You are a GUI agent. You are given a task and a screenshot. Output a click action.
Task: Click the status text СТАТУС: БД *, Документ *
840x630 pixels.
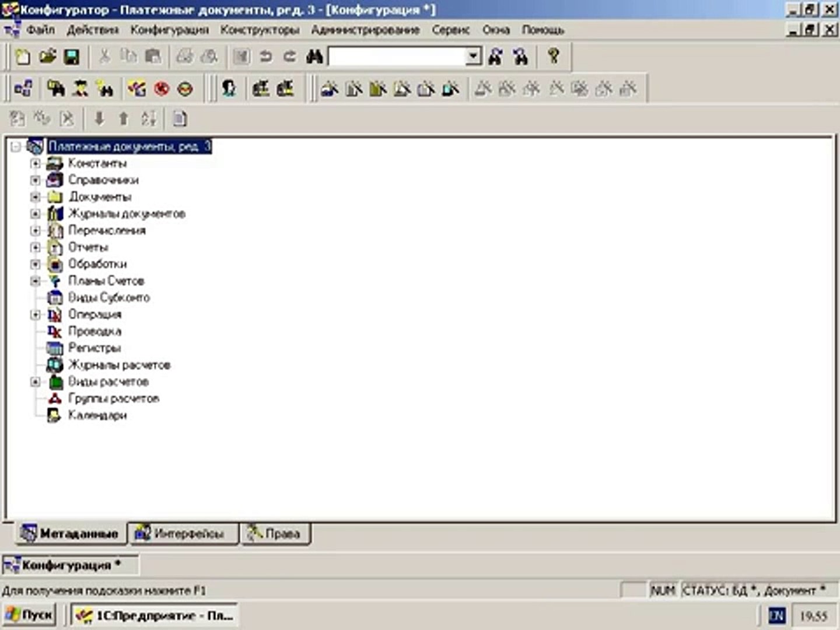click(x=754, y=591)
